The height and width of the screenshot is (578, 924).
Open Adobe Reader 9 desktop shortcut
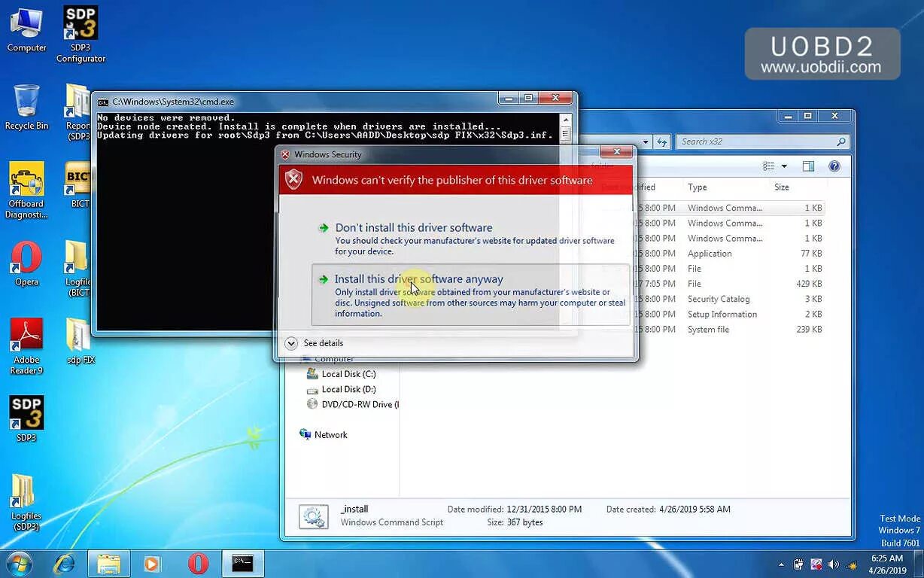(x=27, y=347)
